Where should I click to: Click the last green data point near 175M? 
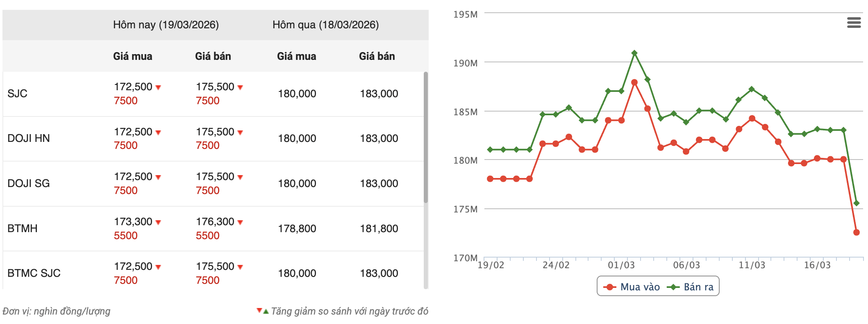point(856,203)
